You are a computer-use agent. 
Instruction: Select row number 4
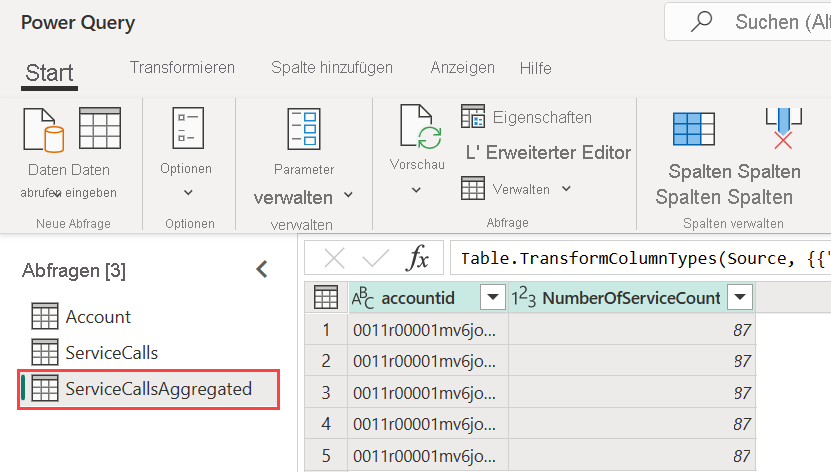pos(326,424)
